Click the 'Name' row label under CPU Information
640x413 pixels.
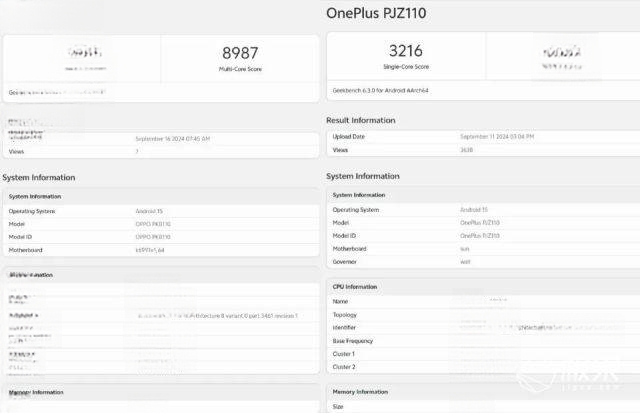point(340,302)
